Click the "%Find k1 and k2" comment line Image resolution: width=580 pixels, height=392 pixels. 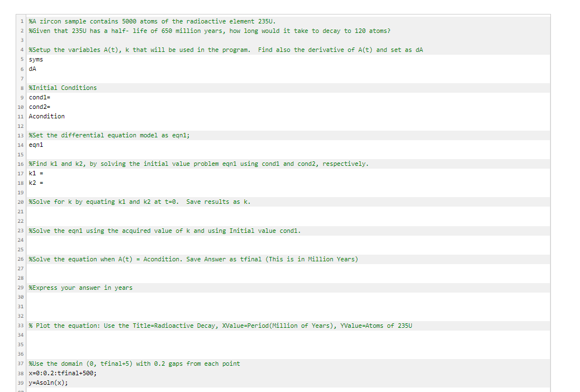pyautogui.click(x=198, y=164)
